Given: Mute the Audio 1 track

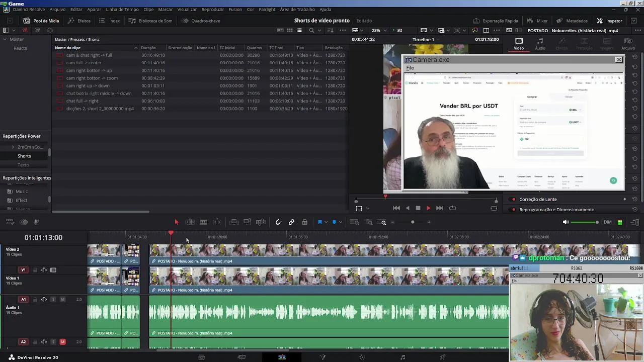Looking at the screenshot, I should (63, 299).
